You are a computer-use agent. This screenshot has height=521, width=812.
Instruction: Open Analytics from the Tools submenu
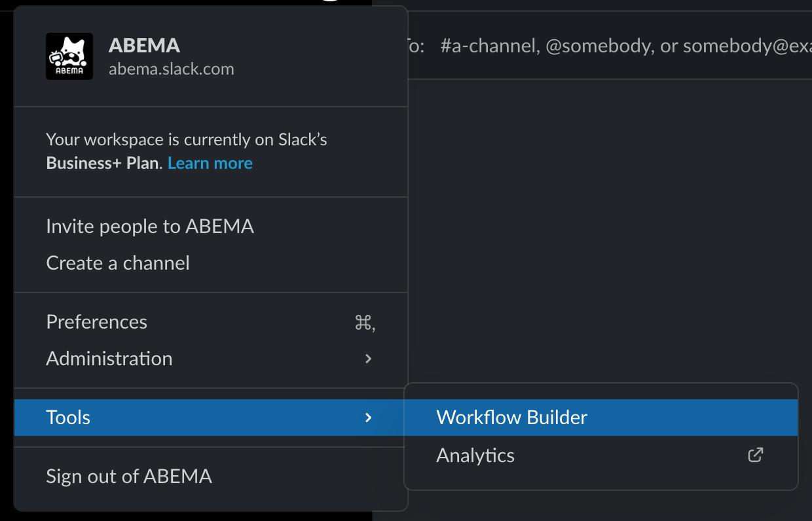click(x=601, y=455)
